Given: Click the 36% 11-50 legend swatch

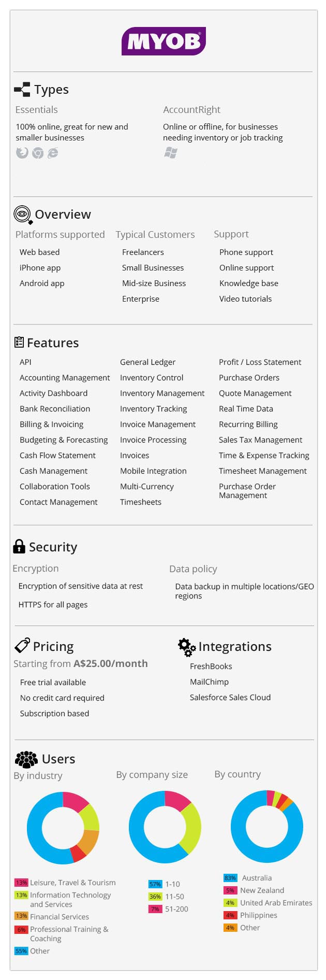Looking at the screenshot, I should 155,897.
